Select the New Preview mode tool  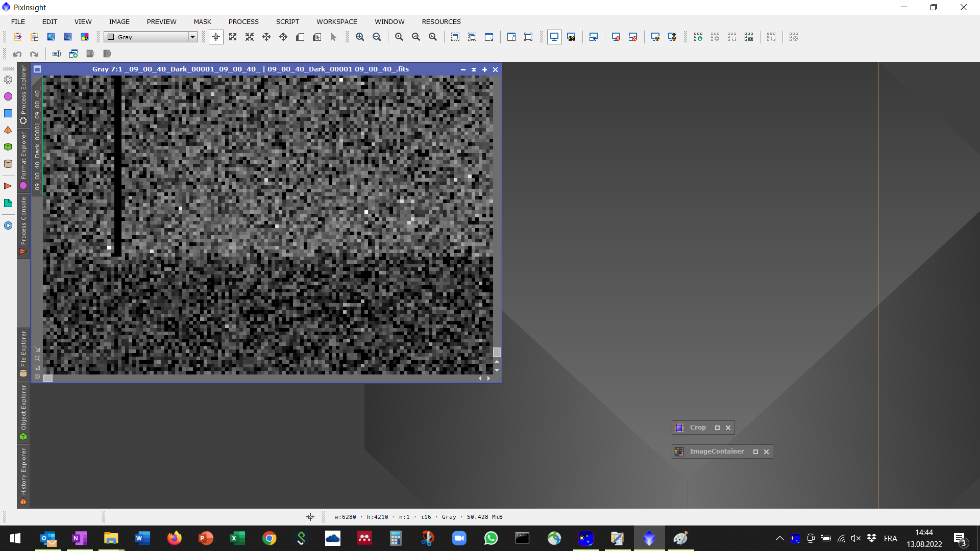tap(300, 37)
